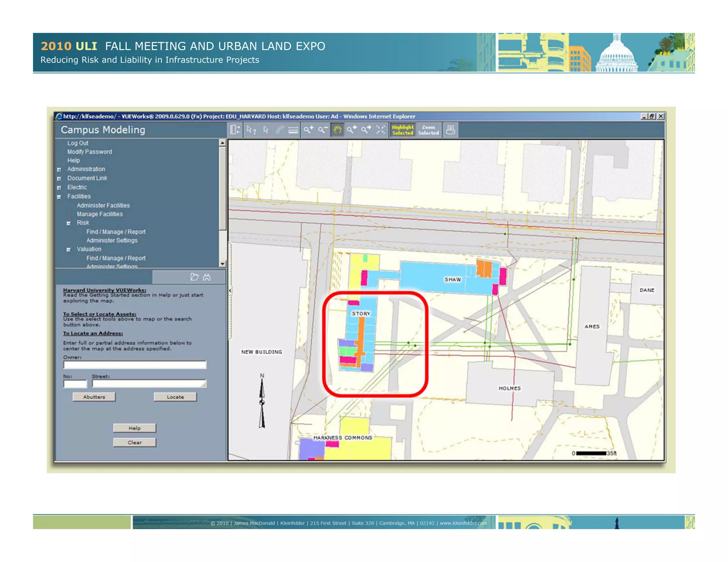Collapse the Facilities tree node

[59, 196]
